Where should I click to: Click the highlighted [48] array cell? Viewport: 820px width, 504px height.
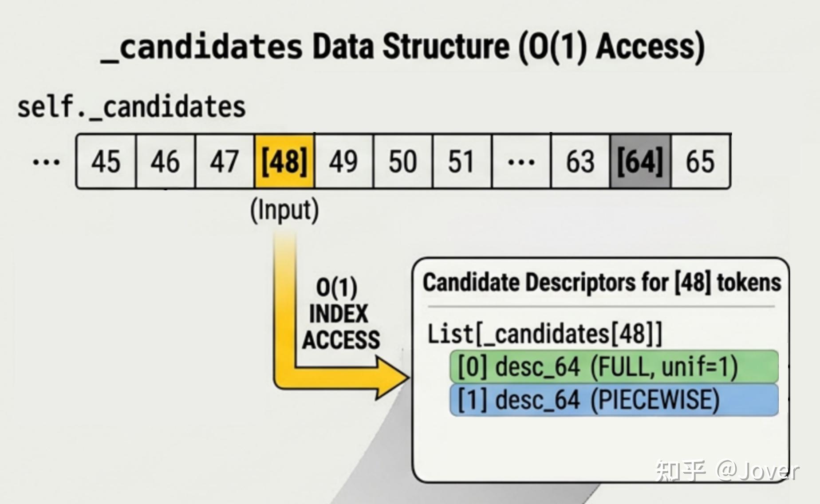[284, 161]
